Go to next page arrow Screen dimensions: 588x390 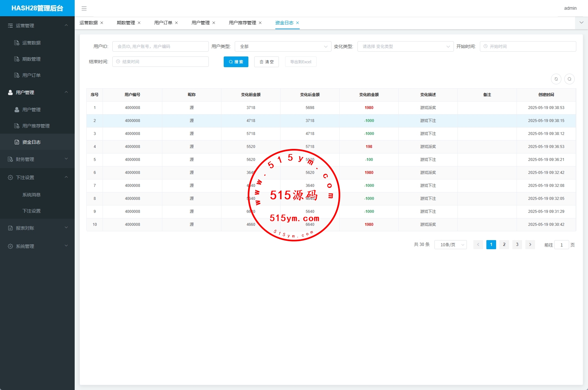[x=530, y=245]
